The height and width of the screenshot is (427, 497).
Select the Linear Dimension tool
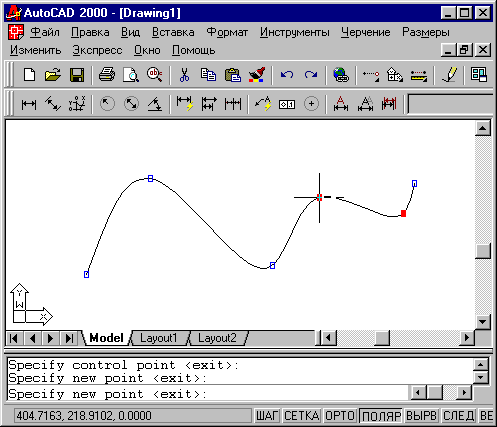[x=29, y=104]
